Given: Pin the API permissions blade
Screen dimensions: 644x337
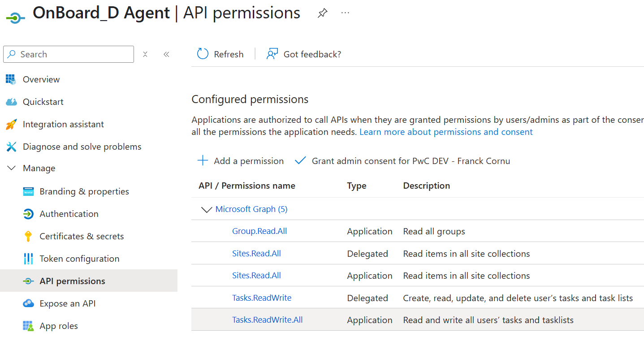Looking at the screenshot, I should [322, 13].
